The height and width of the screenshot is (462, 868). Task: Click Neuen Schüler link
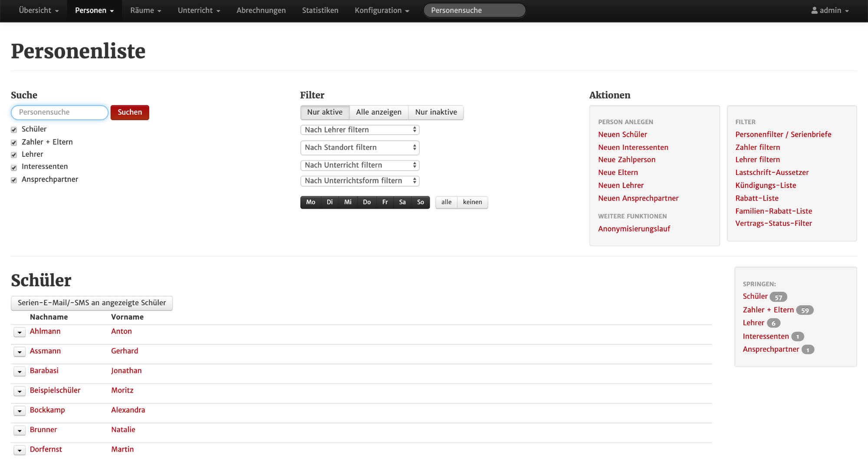click(x=622, y=135)
